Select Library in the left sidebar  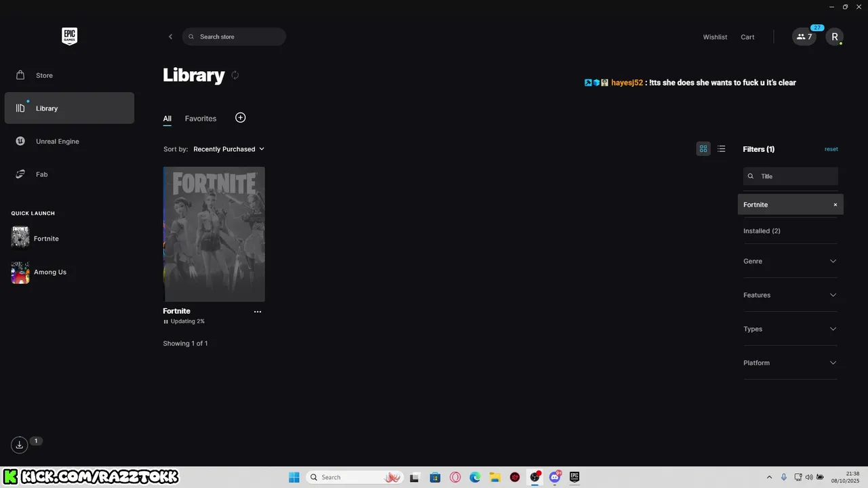(x=69, y=108)
